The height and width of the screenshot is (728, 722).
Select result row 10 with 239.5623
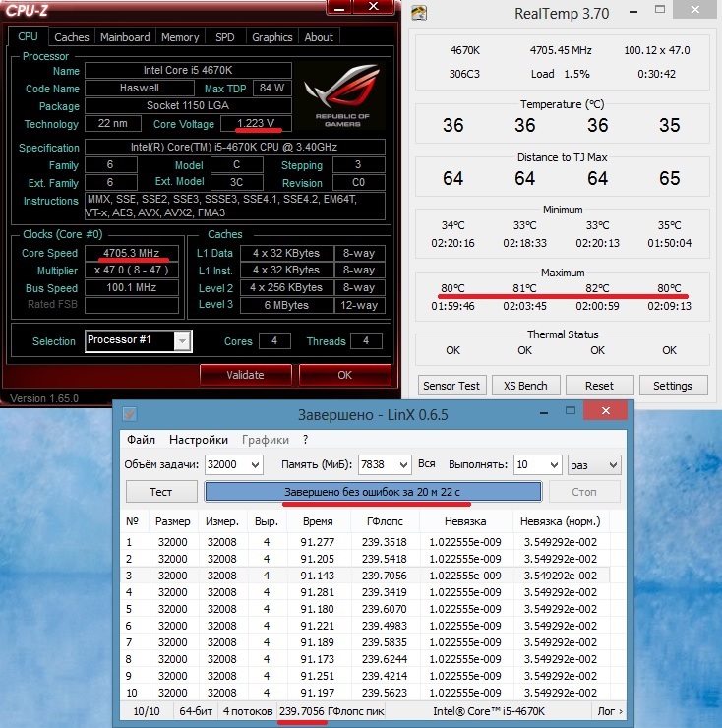tap(365, 693)
